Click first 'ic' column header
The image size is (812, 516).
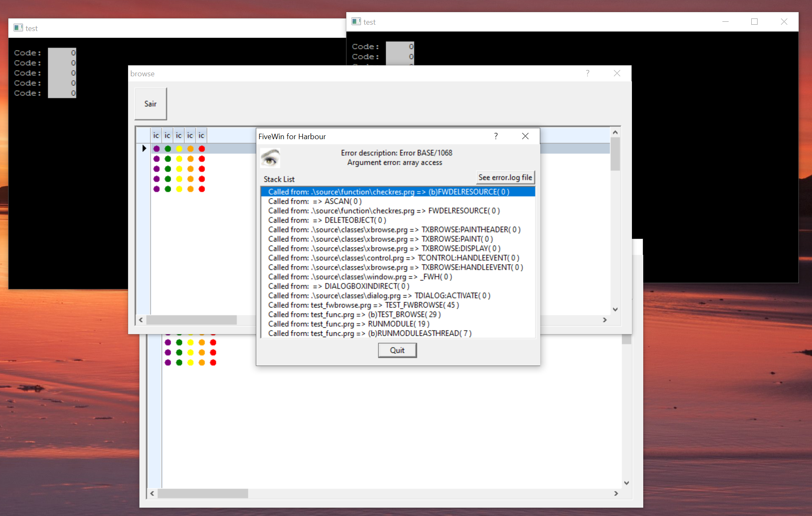pyautogui.click(x=156, y=135)
